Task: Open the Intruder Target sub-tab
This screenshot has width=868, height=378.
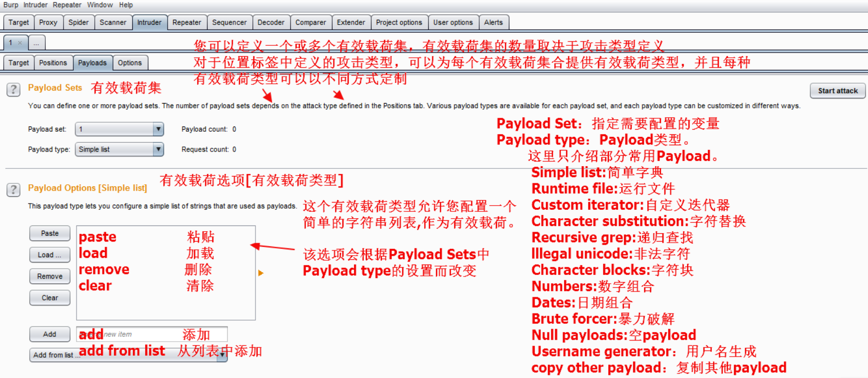Action: pos(19,63)
